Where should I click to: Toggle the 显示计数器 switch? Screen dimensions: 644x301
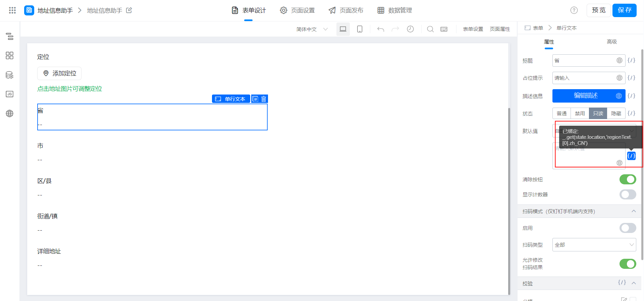pyautogui.click(x=628, y=194)
